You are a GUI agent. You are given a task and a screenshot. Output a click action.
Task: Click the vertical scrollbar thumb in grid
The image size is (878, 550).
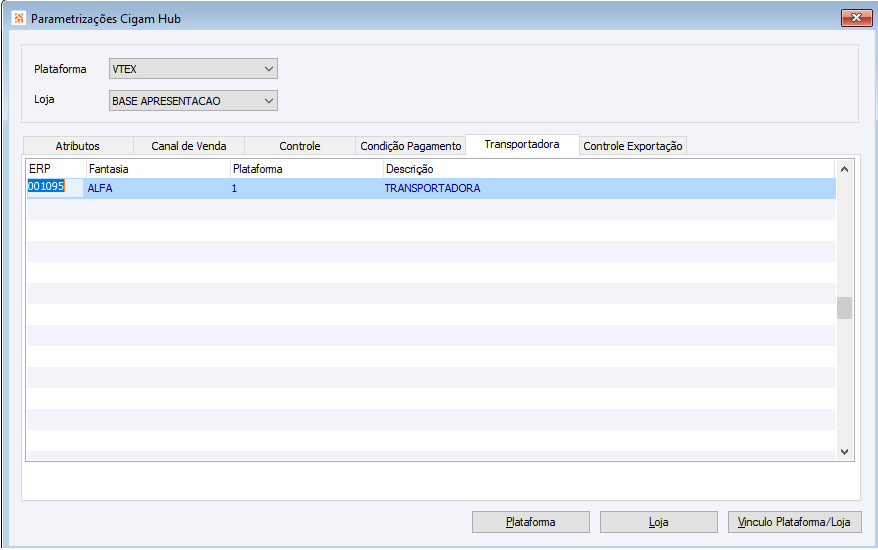844,307
